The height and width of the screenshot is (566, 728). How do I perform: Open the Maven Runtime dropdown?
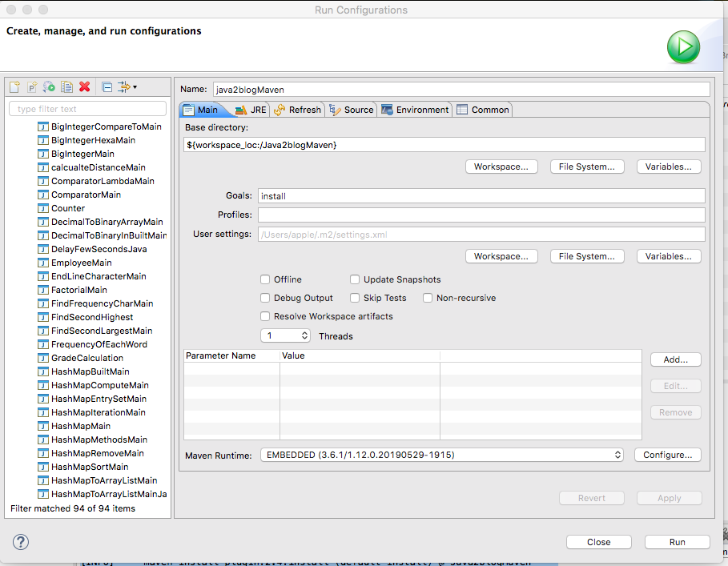click(441, 455)
